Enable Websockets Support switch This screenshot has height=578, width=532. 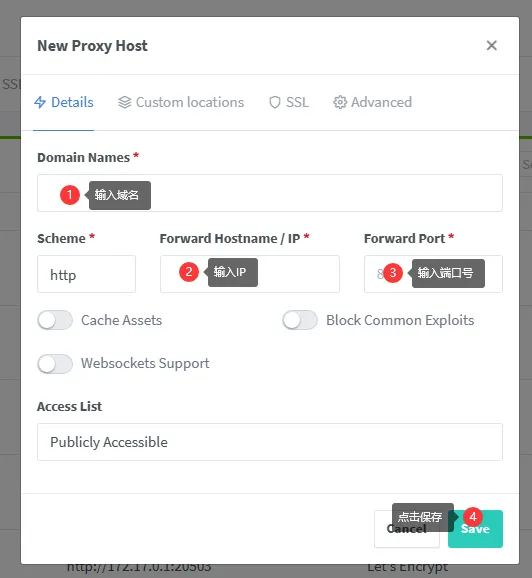[x=55, y=364]
